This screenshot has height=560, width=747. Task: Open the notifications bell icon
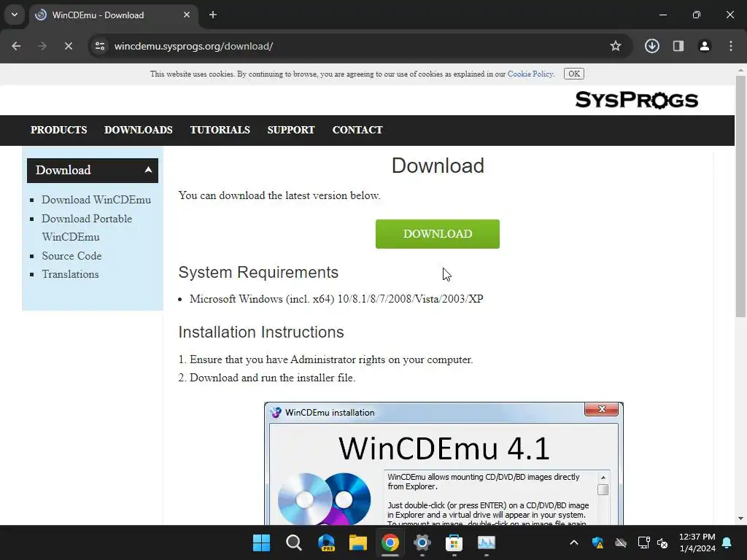coord(727,542)
